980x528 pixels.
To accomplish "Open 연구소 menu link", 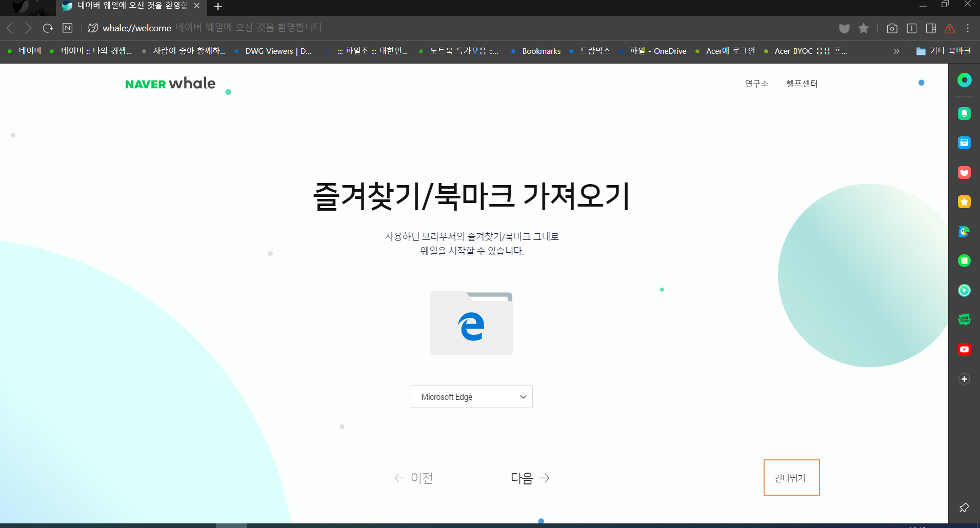I will coord(756,84).
